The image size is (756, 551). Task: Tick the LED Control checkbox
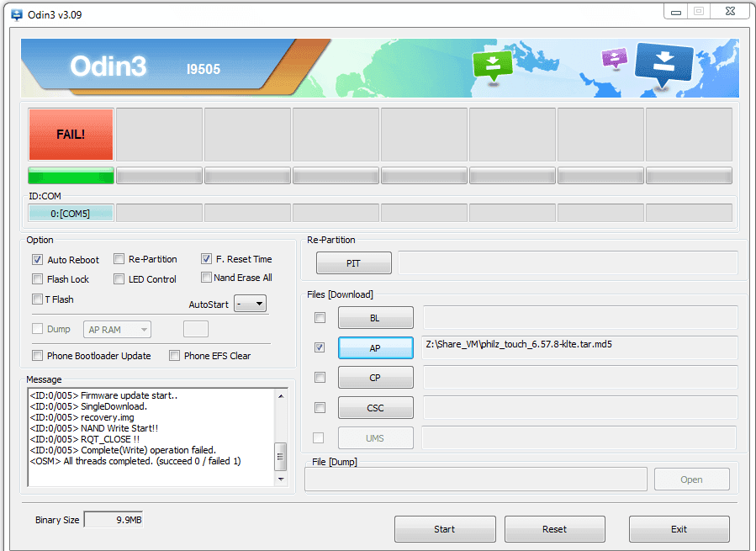point(119,279)
